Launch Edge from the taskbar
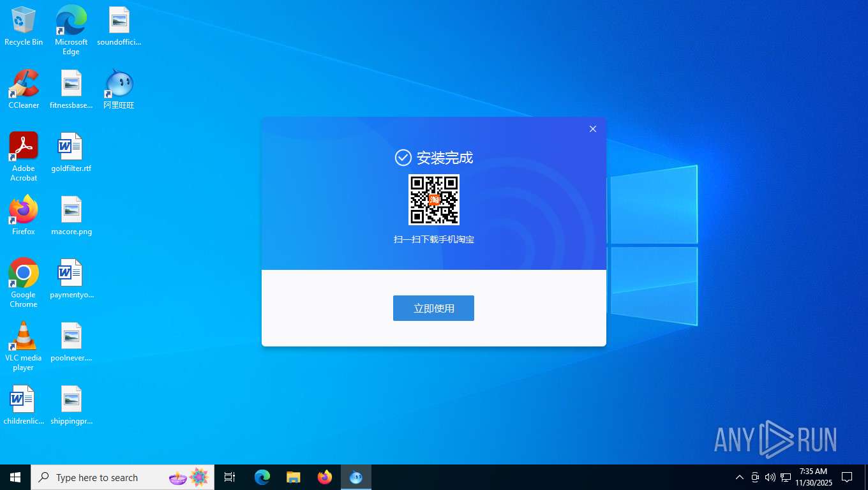The width and height of the screenshot is (868, 490). [262, 477]
